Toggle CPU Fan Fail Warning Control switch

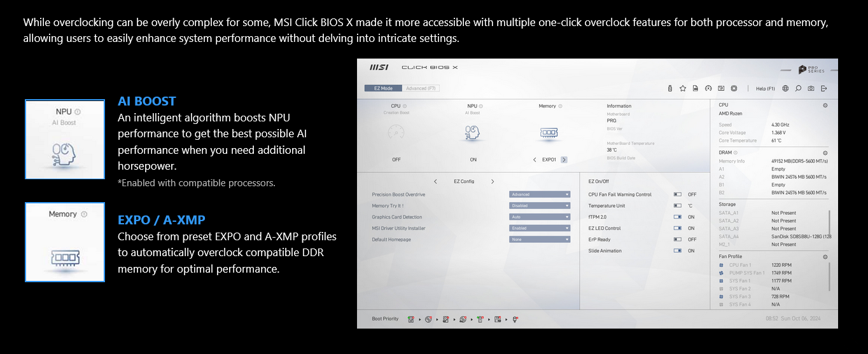[x=677, y=194]
